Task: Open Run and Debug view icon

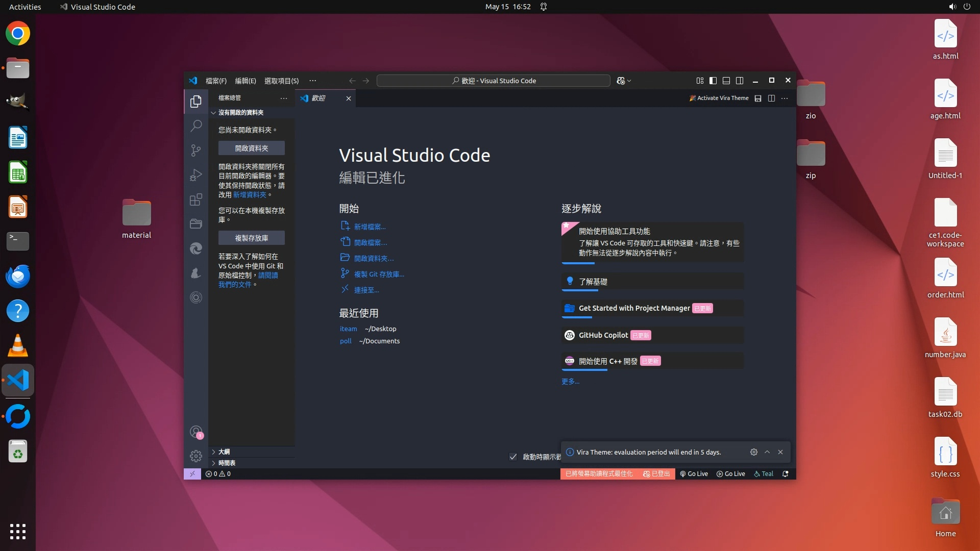Action: click(196, 175)
